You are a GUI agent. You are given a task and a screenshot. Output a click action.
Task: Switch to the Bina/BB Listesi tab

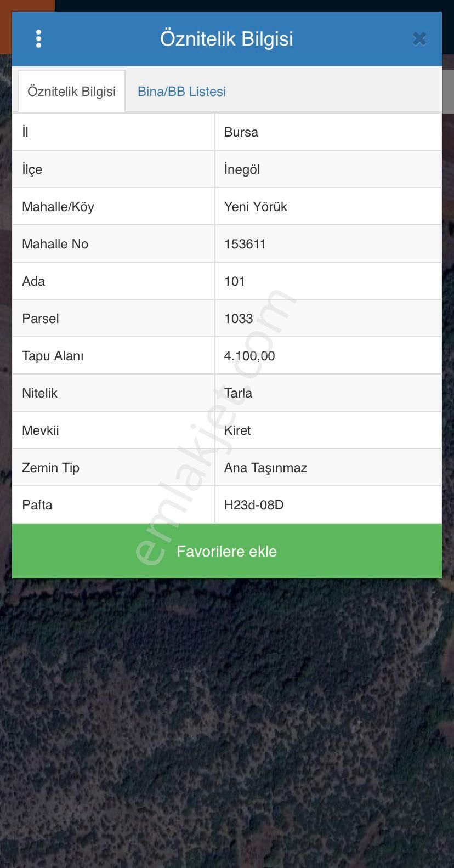[x=181, y=92]
